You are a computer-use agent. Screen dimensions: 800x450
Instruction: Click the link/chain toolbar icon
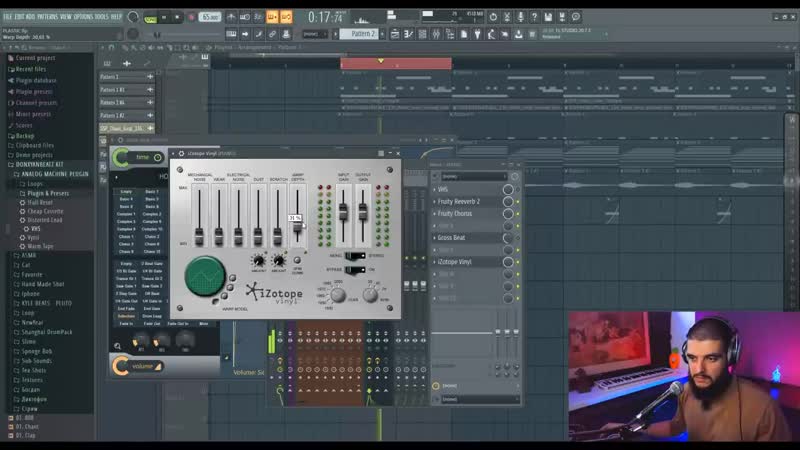click(272, 34)
